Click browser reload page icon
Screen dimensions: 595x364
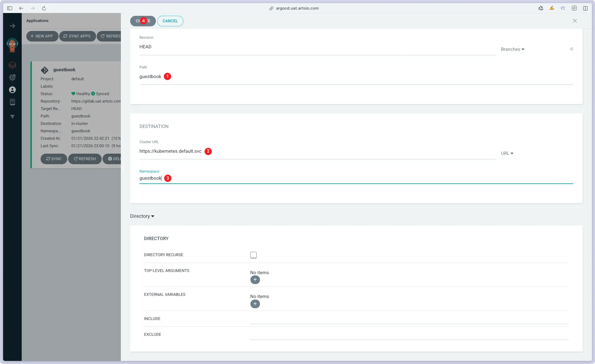pos(44,8)
